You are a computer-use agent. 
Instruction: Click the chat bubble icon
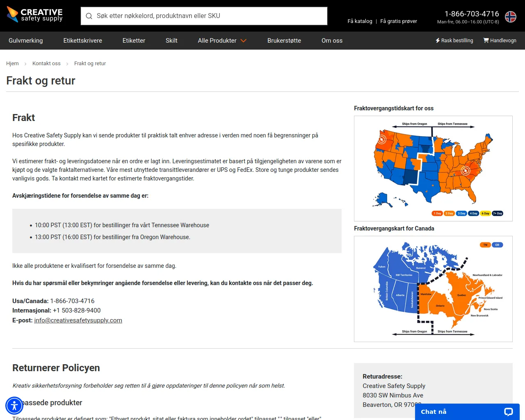pos(508,412)
